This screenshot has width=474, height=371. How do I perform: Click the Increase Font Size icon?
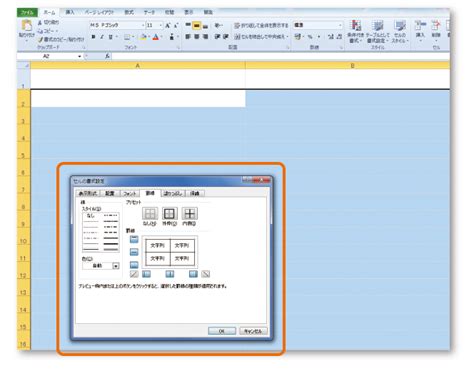(x=168, y=25)
